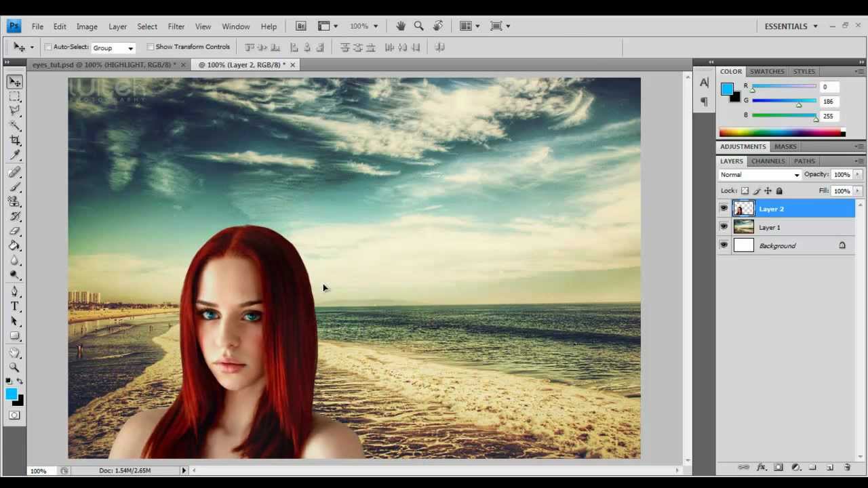Screen dimensions: 868x488
Task: Select the Eraser tool
Action: pyautogui.click(x=14, y=230)
